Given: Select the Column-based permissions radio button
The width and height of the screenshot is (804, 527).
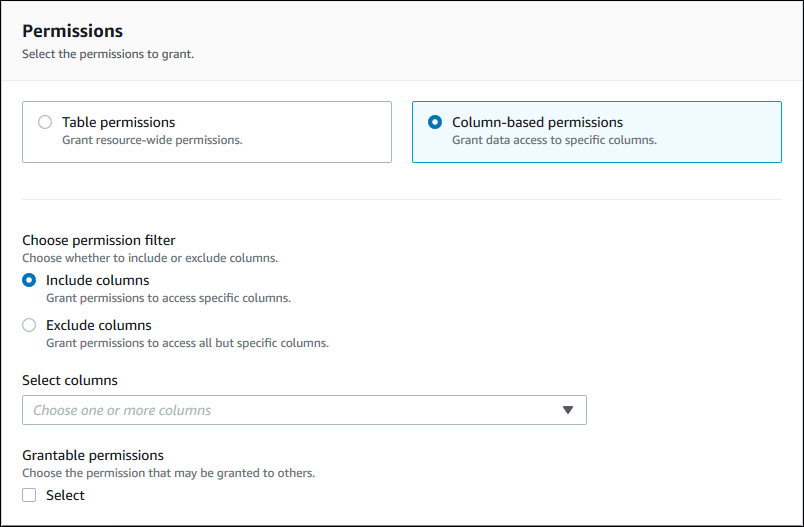Looking at the screenshot, I should (x=435, y=123).
